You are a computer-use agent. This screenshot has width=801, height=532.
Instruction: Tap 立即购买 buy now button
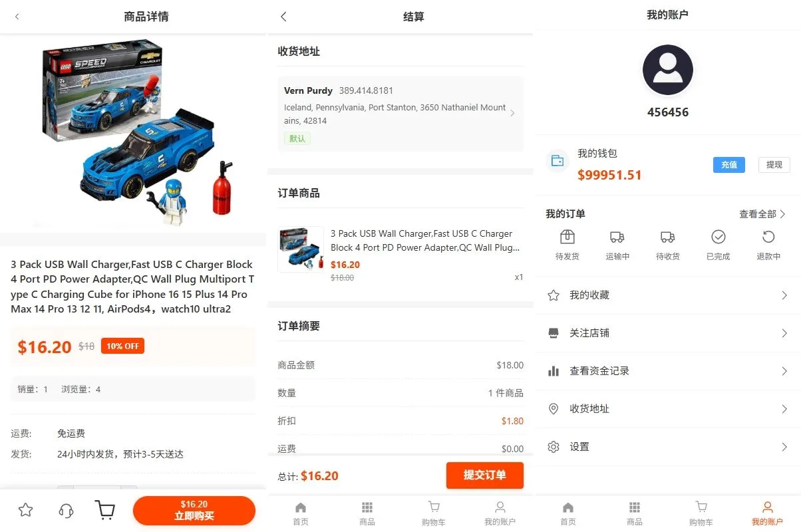coord(194,511)
